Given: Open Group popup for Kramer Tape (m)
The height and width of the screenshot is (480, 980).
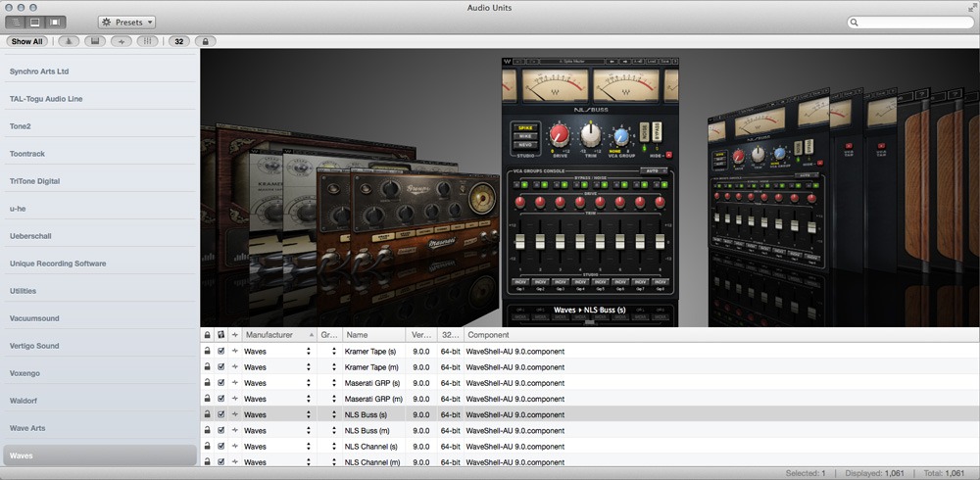Looking at the screenshot, I should click(334, 367).
